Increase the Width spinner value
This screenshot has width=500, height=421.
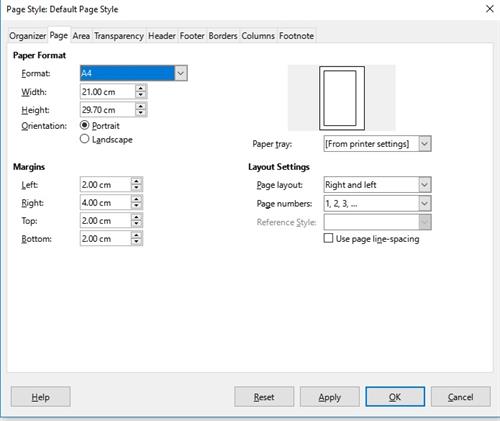(x=141, y=88)
